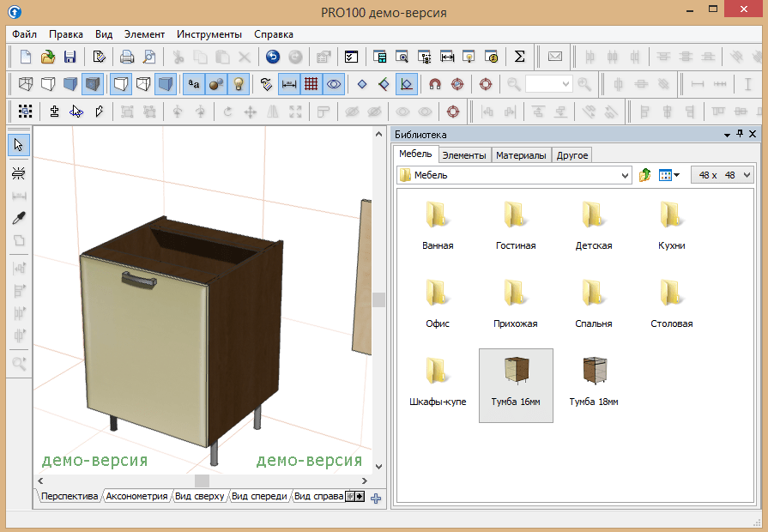Viewport: 768px width, 532px height.
Task: Select the arrow pointer tool in left sidebar
Action: (x=19, y=145)
